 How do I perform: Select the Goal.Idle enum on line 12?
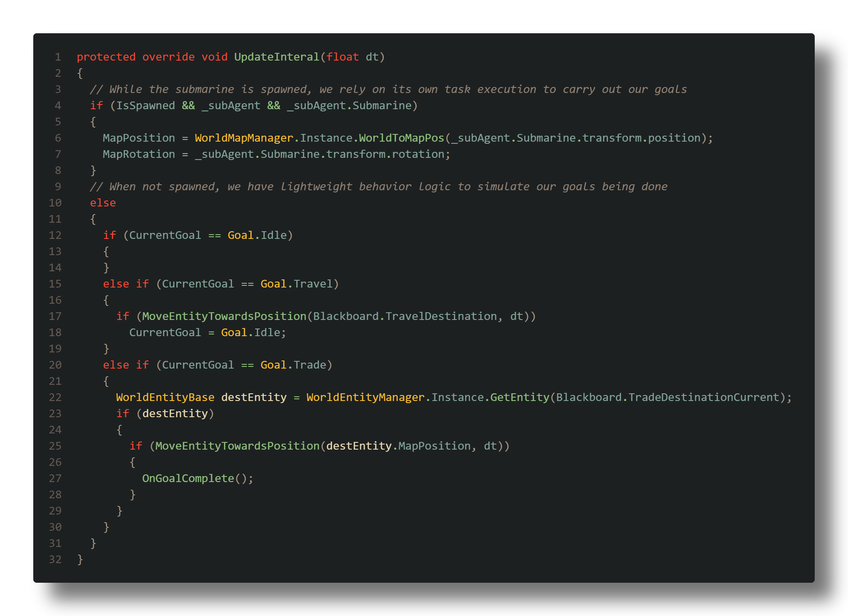coord(258,235)
